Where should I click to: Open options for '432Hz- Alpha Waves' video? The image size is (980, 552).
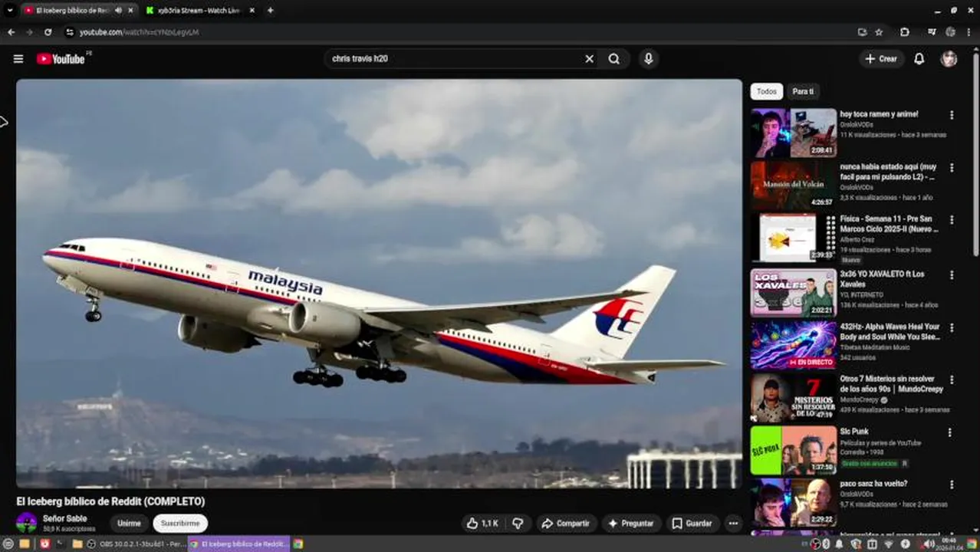click(952, 327)
